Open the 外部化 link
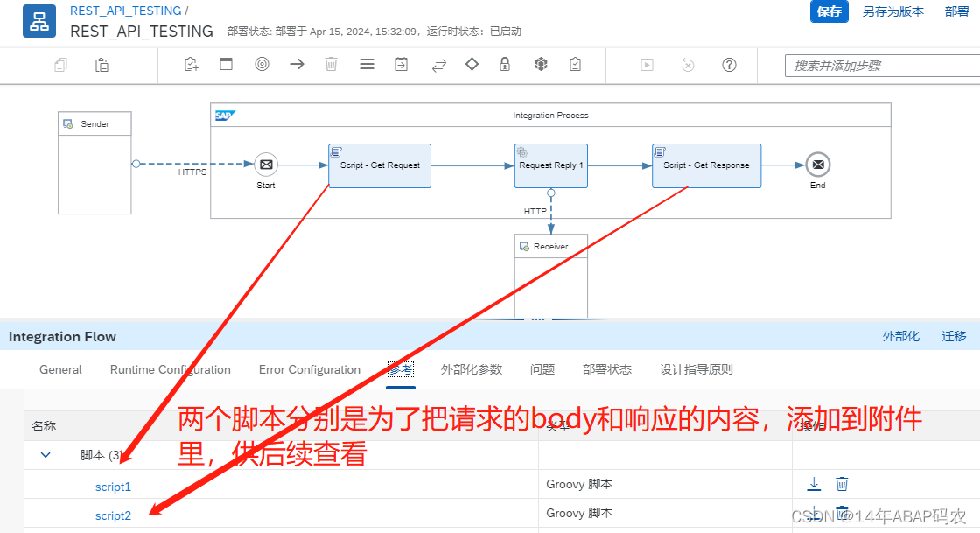Screen dimensions: 980x533 pyautogui.click(x=901, y=336)
